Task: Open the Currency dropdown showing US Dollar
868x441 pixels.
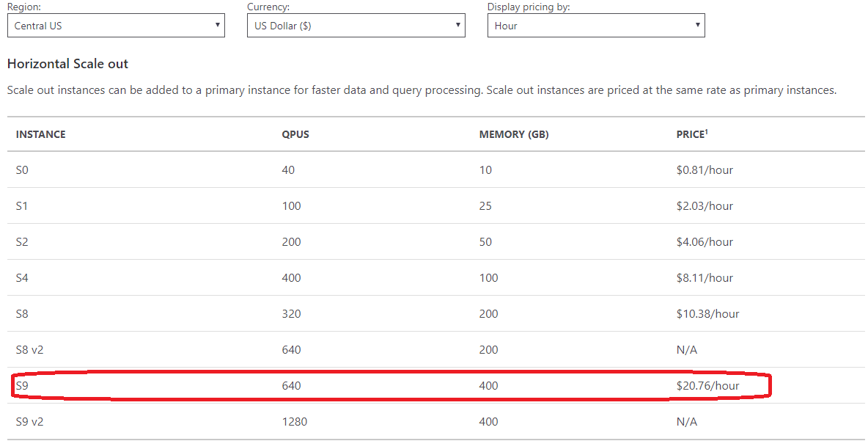Action: click(x=356, y=26)
